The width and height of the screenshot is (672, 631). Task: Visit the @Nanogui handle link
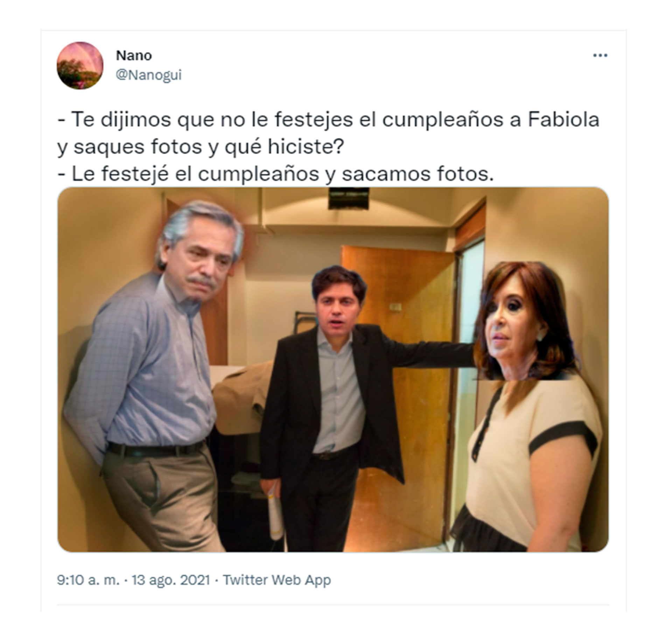click(149, 75)
